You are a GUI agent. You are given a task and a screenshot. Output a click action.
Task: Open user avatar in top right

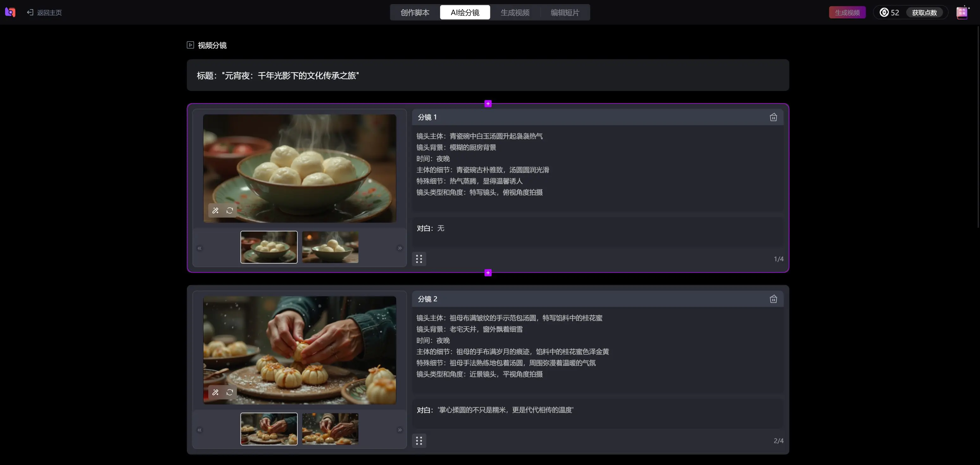point(962,13)
